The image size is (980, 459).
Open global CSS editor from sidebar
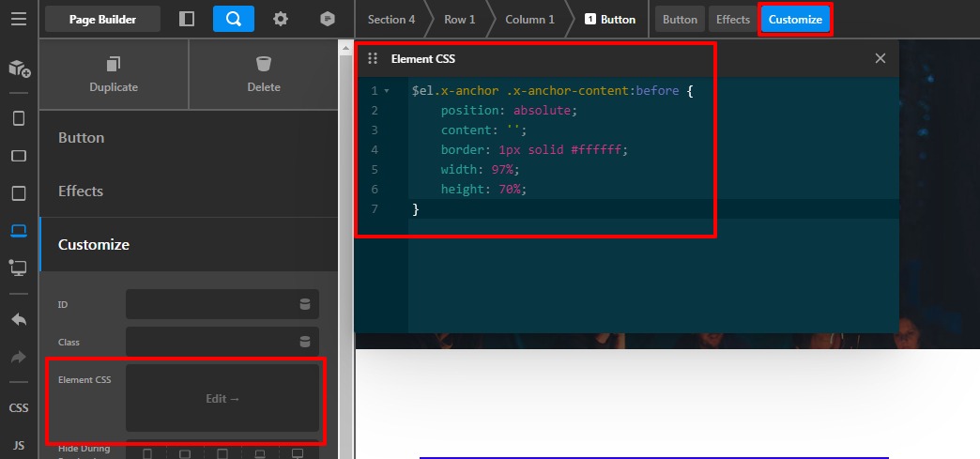pos(19,408)
